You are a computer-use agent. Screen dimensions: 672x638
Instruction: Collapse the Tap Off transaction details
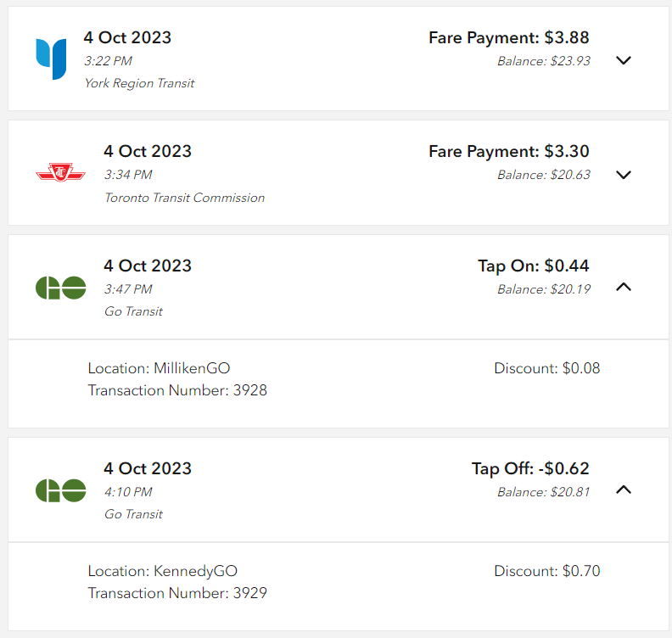624,490
